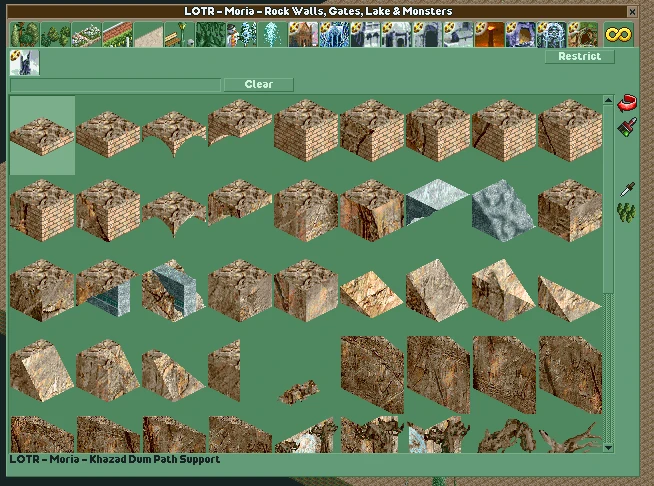The image size is (654, 486).
Task: Select the Moria statue tab in second row
Action: 25,63
